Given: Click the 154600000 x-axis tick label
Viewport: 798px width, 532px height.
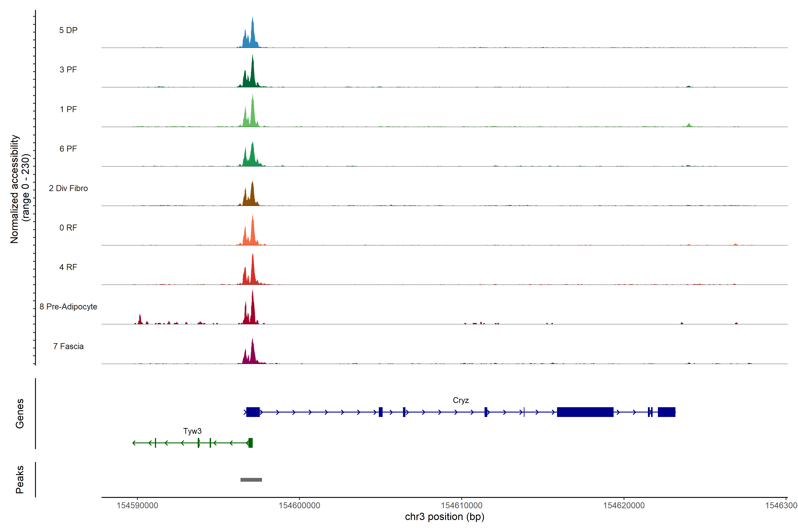Looking at the screenshot, I should tap(299, 505).
